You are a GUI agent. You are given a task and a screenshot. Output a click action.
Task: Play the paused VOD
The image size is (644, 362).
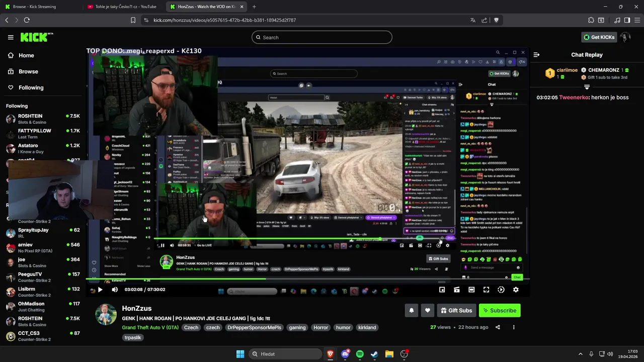click(100, 290)
